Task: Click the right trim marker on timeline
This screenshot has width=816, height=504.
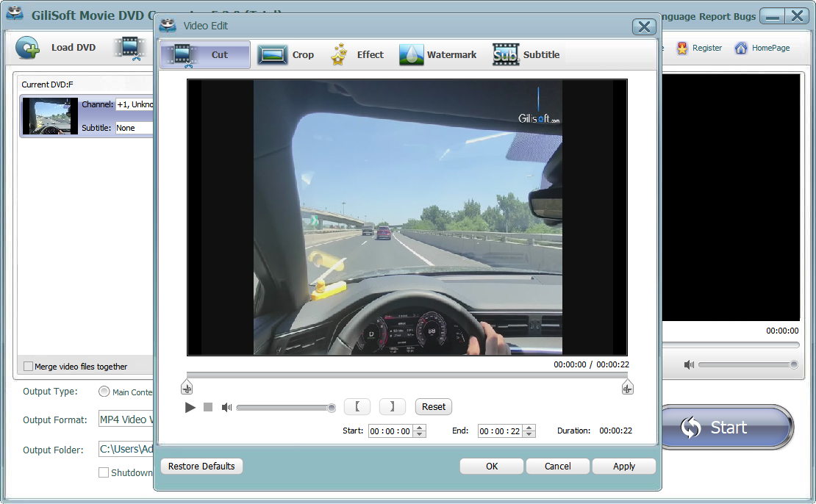Action: [x=628, y=387]
